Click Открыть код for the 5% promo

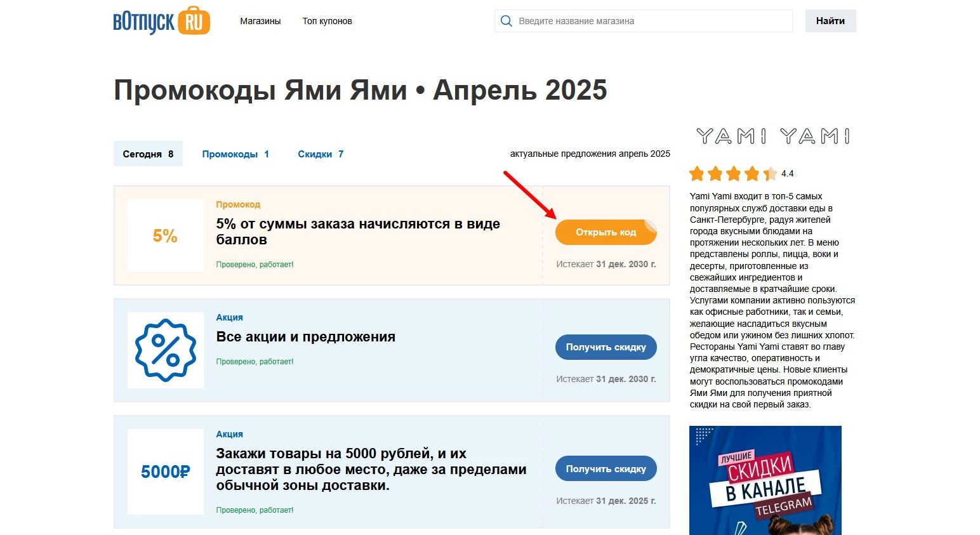[x=606, y=232]
